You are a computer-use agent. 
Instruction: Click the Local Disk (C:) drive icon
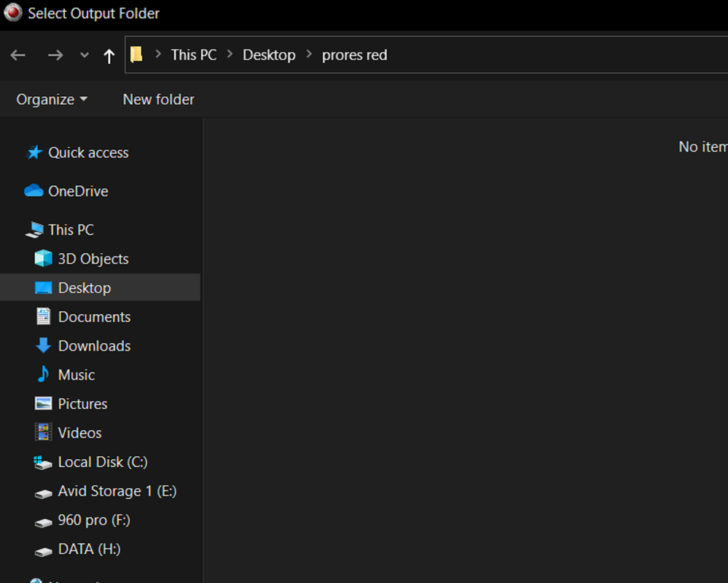pos(43,462)
